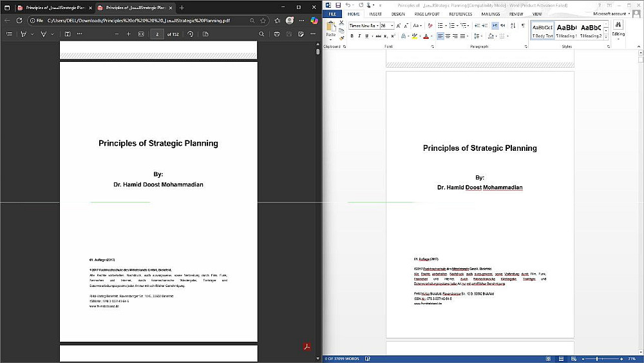Image resolution: width=644 pixels, height=363 pixels.
Task: Print the PDF document
Action: point(277,34)
